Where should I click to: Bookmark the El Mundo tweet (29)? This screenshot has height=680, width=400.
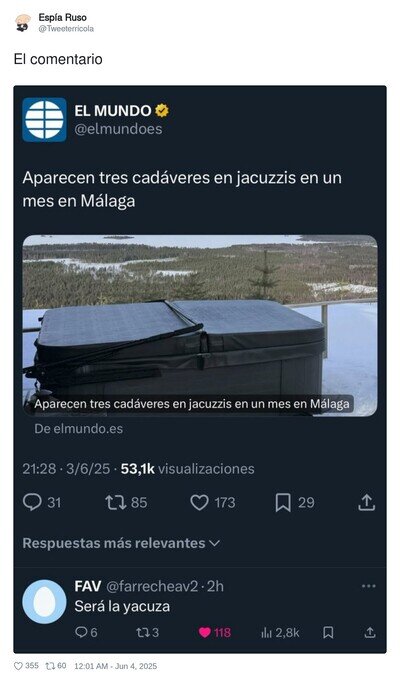coord(295,503)
